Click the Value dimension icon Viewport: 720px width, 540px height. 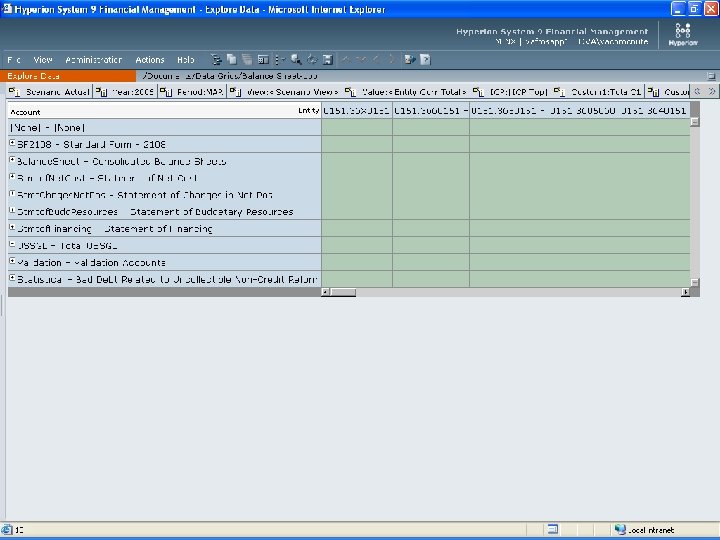coord(350,92)
